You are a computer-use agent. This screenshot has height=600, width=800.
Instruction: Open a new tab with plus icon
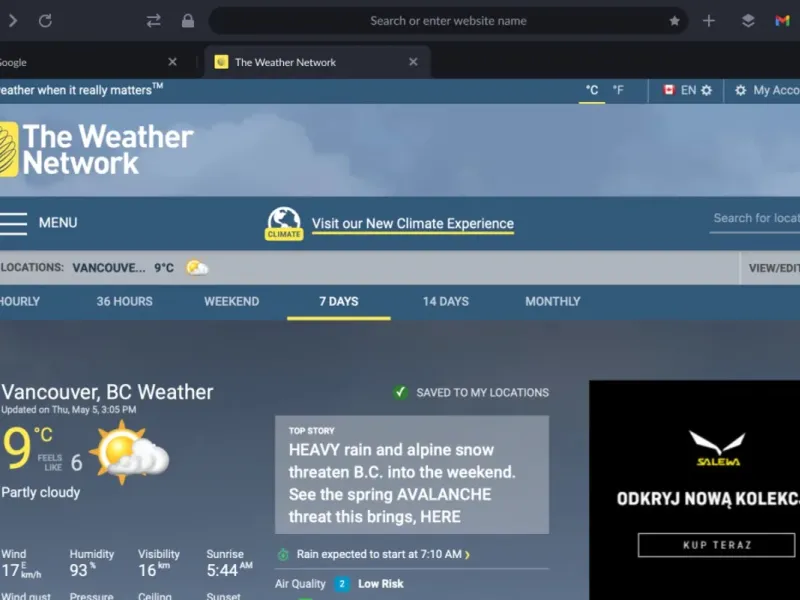click(709, 21)
